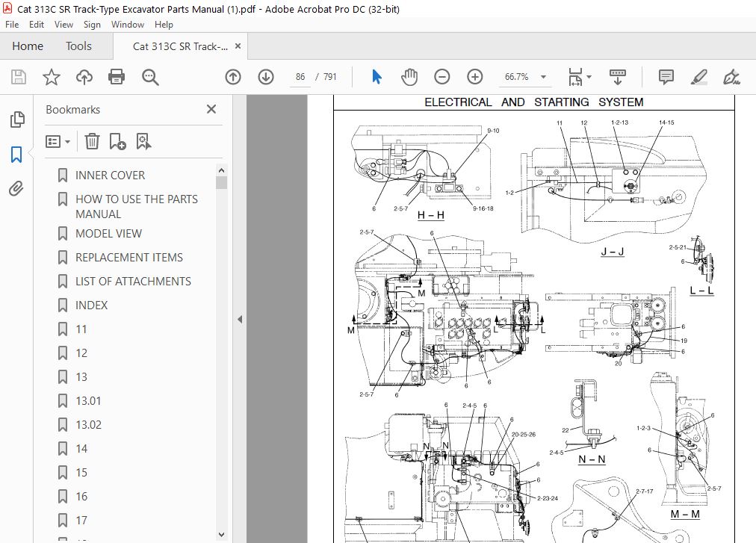The width and height of the screenshot is (756, 543).
Task: Select bookmark 12
Action: [81, 353]
